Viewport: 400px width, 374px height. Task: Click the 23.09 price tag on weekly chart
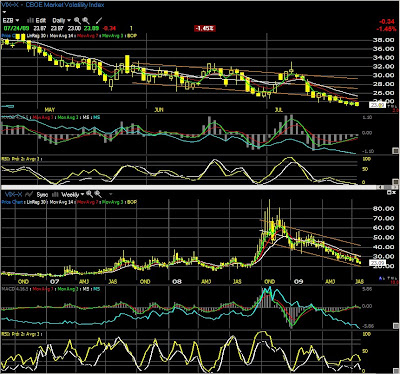377,263
